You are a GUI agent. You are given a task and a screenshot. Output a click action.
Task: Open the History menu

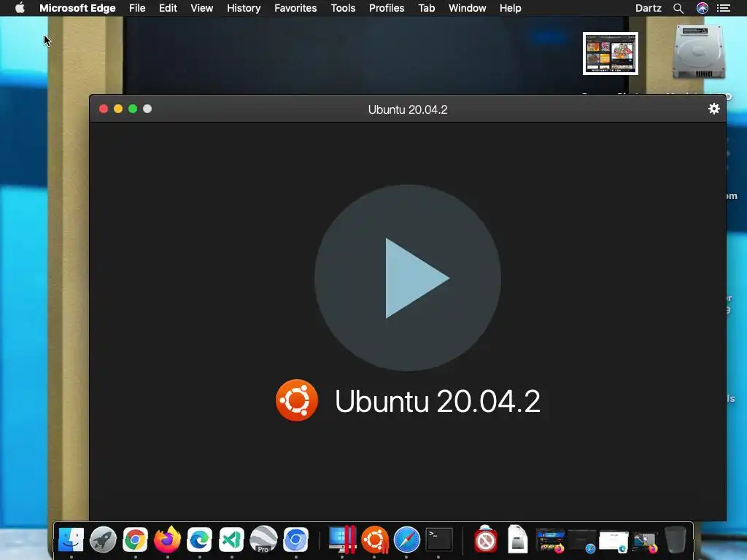(x=244, y=8)
